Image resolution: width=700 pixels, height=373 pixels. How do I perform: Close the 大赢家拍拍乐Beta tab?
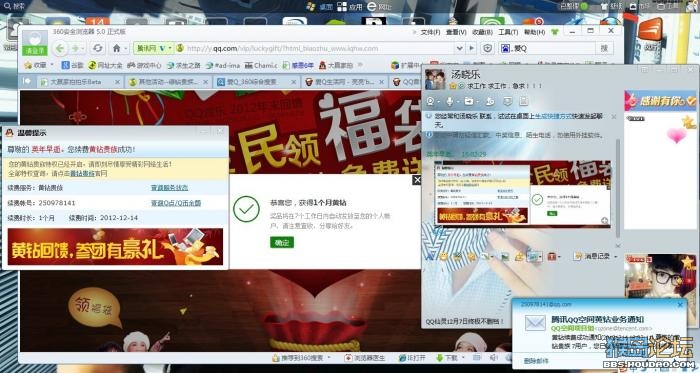point(117,82)
